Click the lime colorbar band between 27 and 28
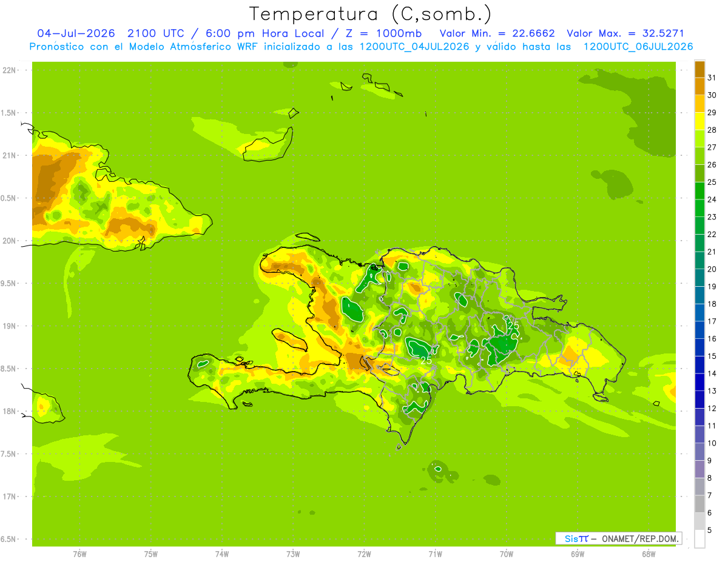 coord(699,139)
